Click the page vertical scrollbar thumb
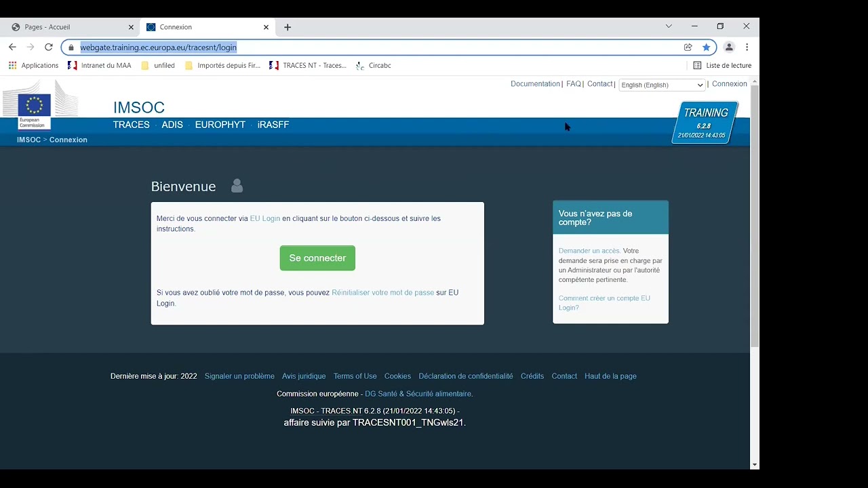868x488 pixels. point(755,217)
